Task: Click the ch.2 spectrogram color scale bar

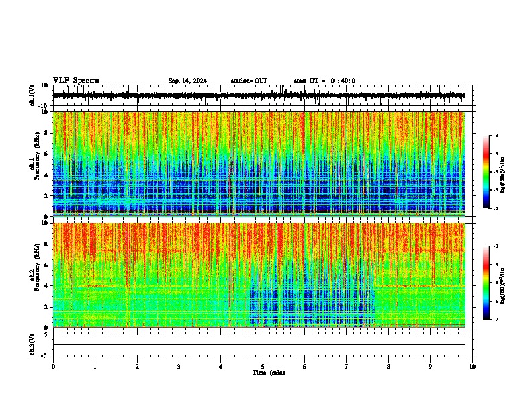Action: pyautogui.click(x=486, y=283)
